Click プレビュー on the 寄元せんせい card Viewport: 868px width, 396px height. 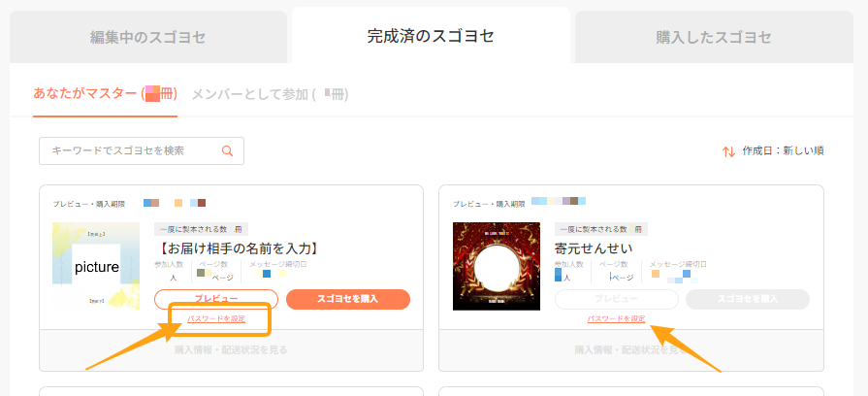click(x=616, y=299)
